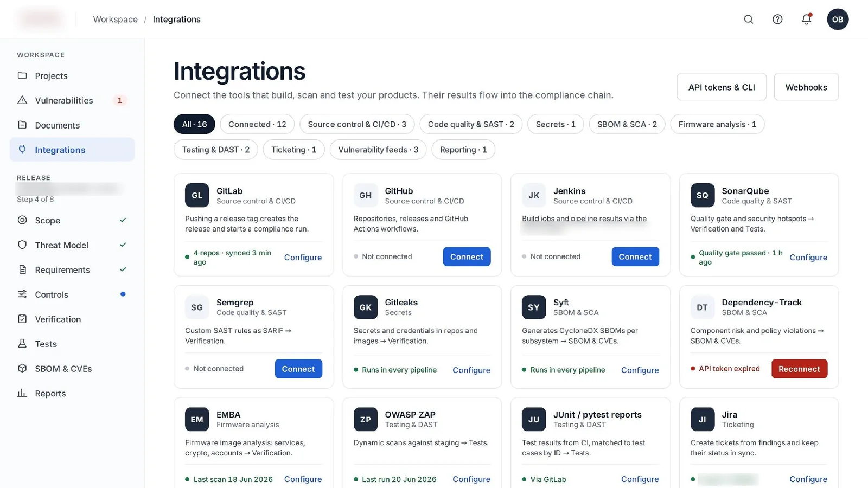Configure the SonarQube integration
868x488 pixels.
click(x=808, y=258)
